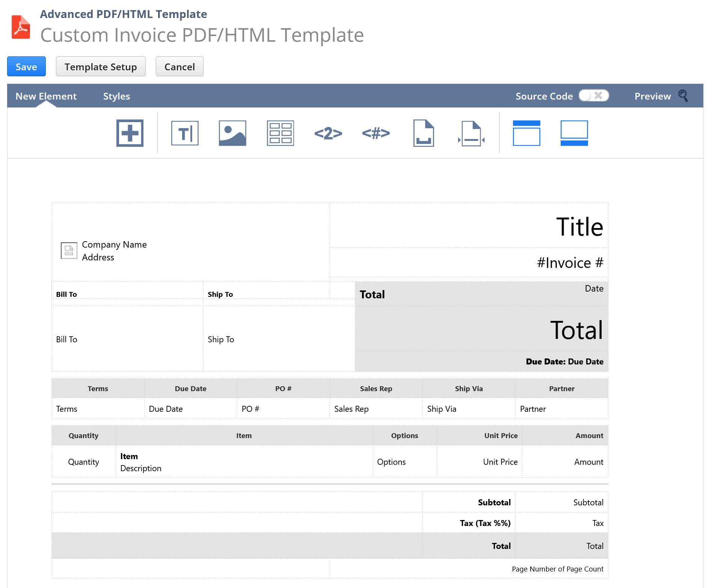Select the Ship Via value cell

469,409
